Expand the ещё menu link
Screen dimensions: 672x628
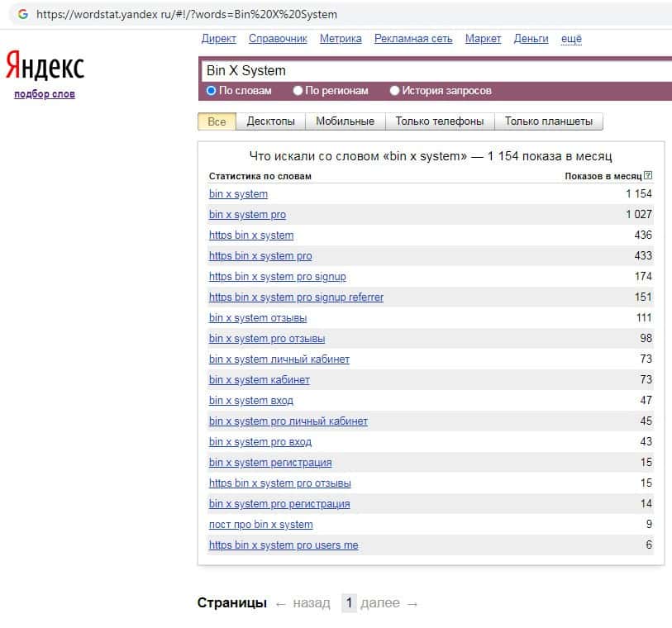point(571,39)
